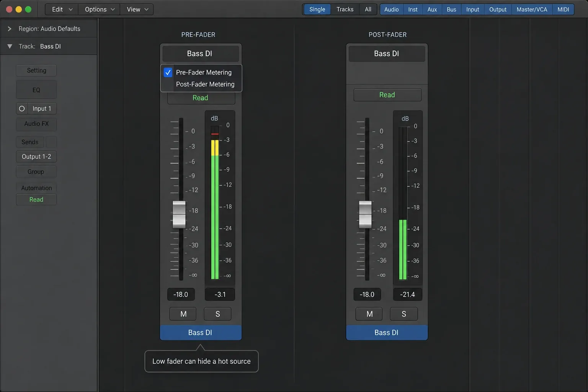The width and height of the screenshot is (588, 392).
Task: Solo the post-fader Bass DI strip
Action: (404, 314)
